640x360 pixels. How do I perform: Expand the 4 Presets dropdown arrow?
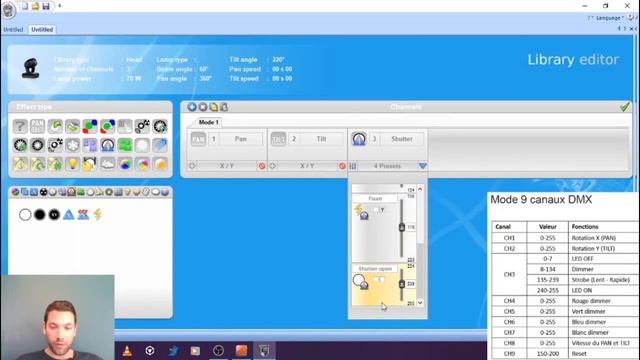(423, 166)
